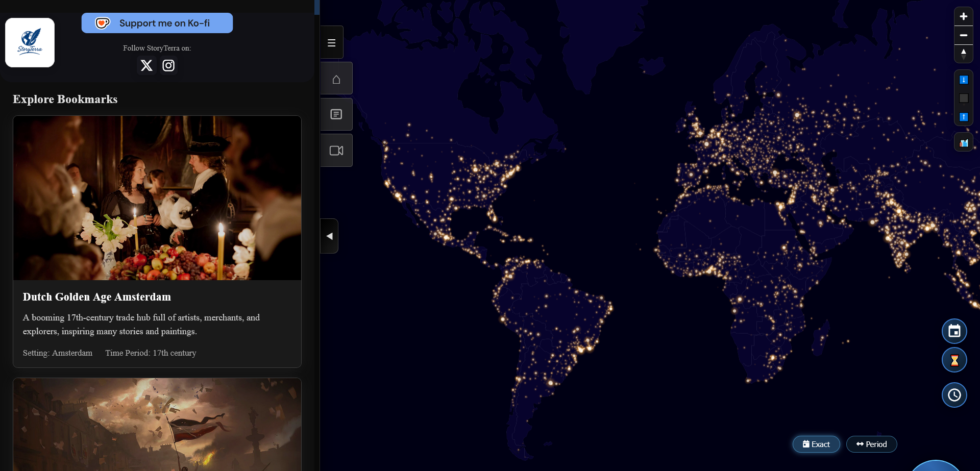Open StoryTerra's X profile link
The image size is (980, 471).
click(146, 65)
